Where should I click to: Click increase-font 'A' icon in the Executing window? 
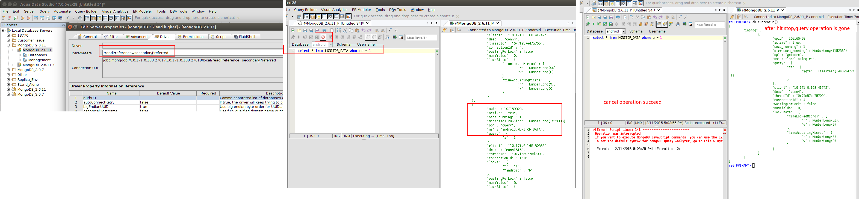[395, 31]
